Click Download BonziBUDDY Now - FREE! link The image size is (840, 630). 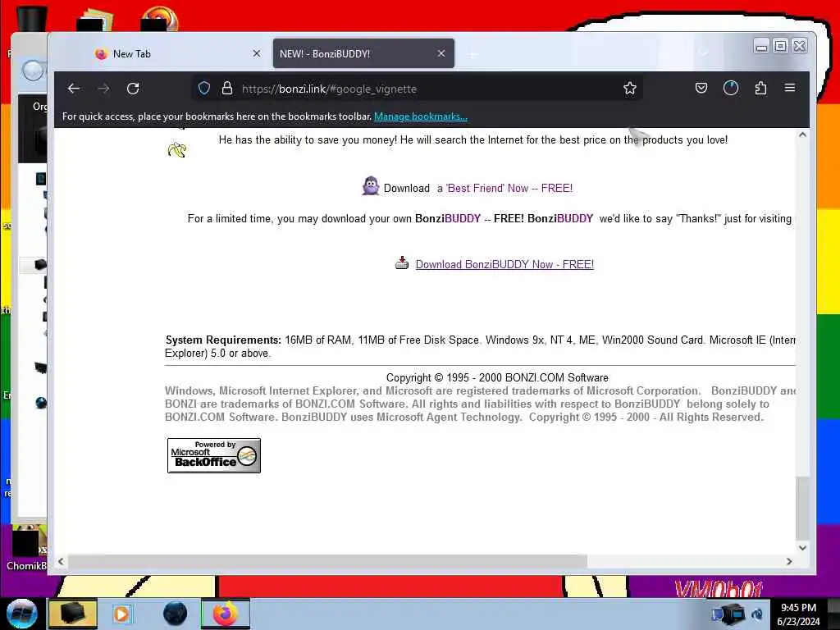504,264
